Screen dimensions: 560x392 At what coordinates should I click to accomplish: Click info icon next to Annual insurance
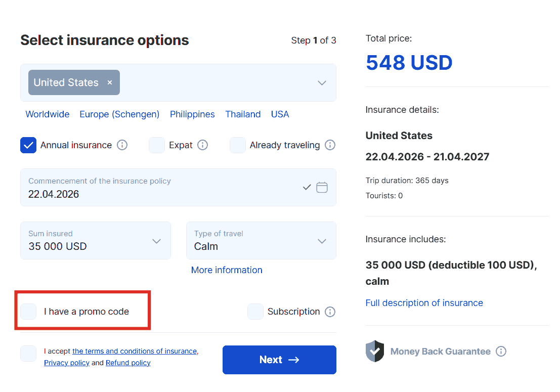coord(122,145)
